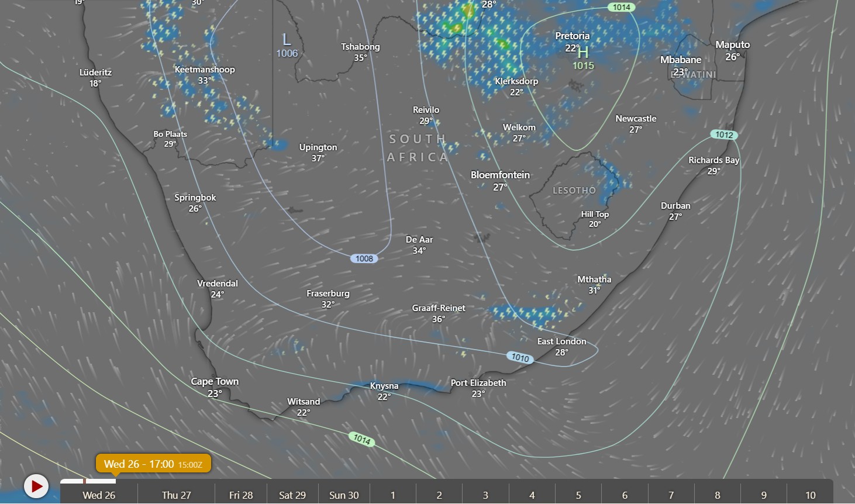Click the 1008 isobar label
Viewport: 855px width, 504px height.
point(364,258)
